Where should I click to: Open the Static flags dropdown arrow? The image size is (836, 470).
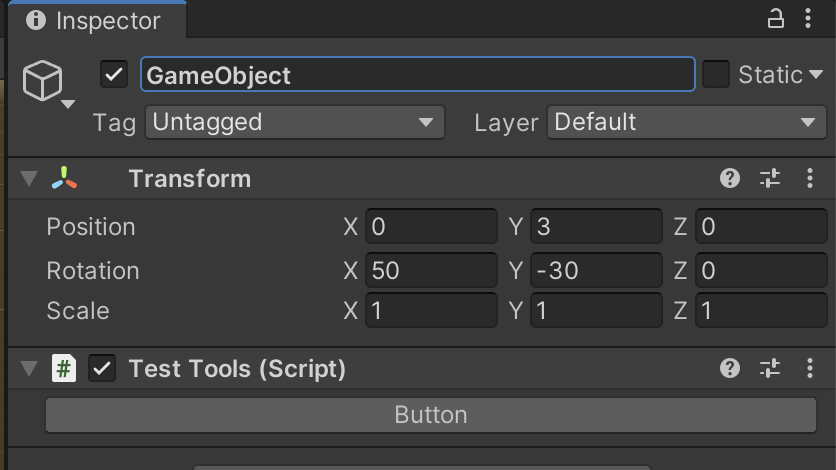click(x=816, y=75)
